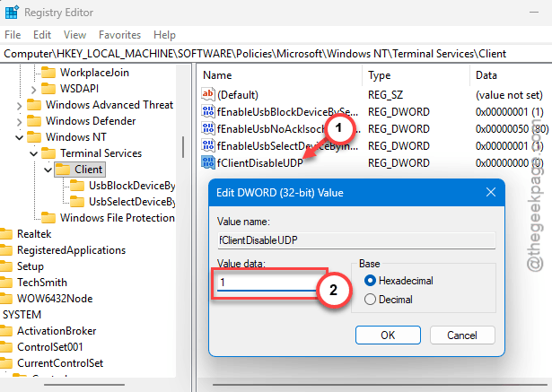This screenshot has width=552, height=392.
Task: Click the fClientDisableUDP value name text
Action: pos(259,163)
